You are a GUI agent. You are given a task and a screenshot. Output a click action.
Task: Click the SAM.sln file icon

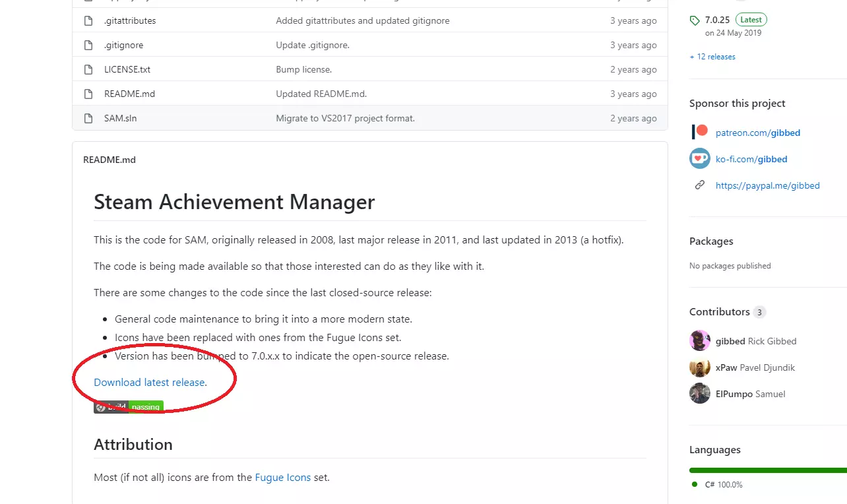(88, 119)
